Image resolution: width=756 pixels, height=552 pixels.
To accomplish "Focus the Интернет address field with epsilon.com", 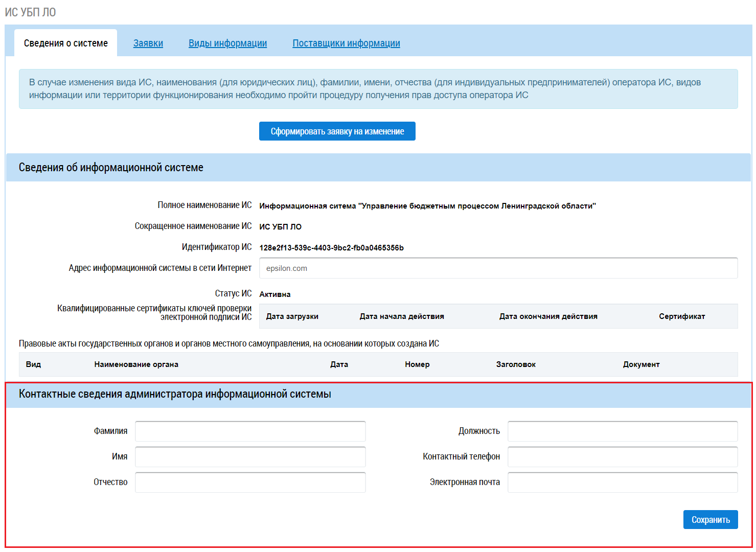I will [498, 268].
